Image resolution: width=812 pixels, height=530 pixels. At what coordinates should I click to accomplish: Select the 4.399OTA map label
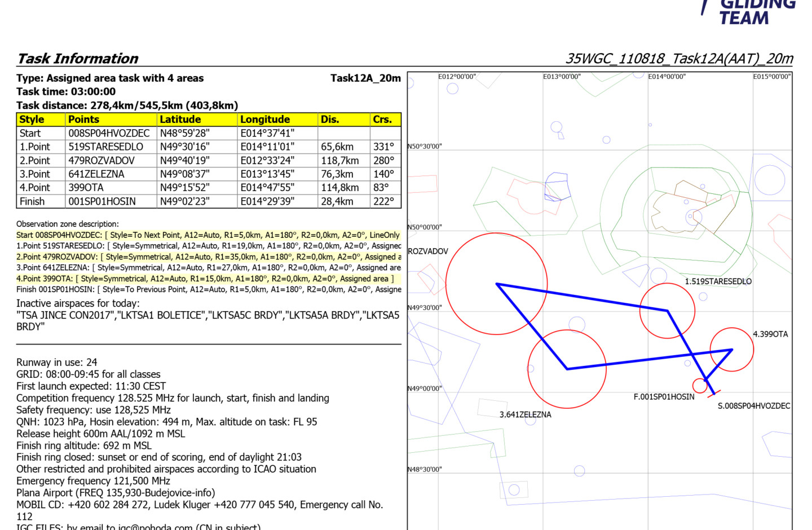pyautogui.click(x=770, y=334)
